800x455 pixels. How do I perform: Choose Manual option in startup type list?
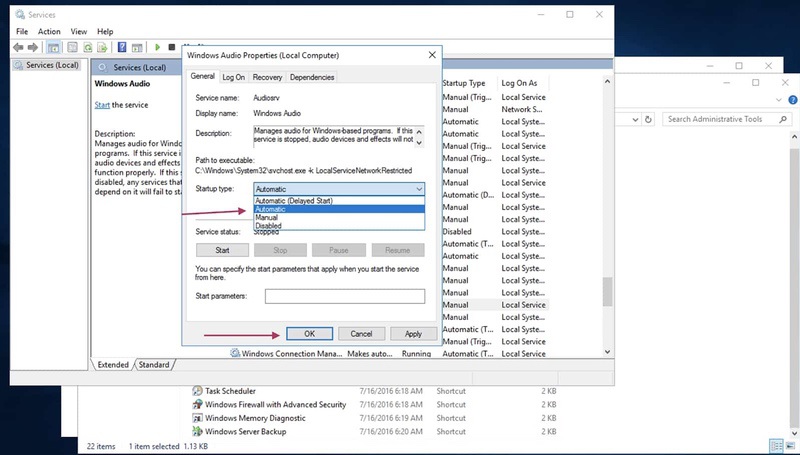(x=339, y=217)
